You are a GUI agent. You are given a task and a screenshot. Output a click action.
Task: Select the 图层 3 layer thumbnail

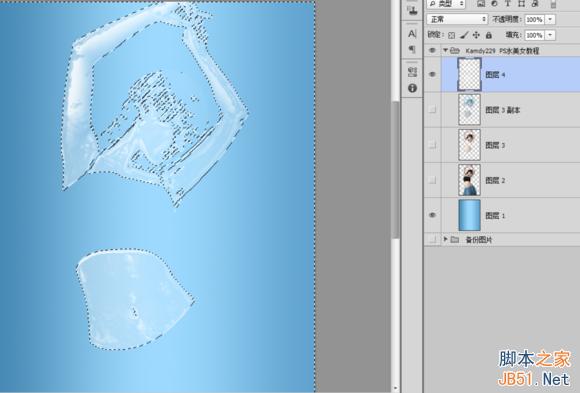tap(469, 145)
